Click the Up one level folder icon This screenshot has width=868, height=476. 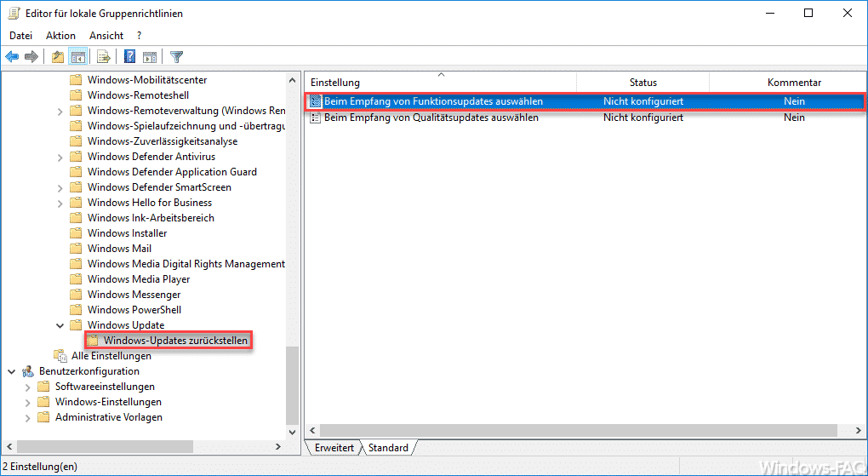point(58,56)
